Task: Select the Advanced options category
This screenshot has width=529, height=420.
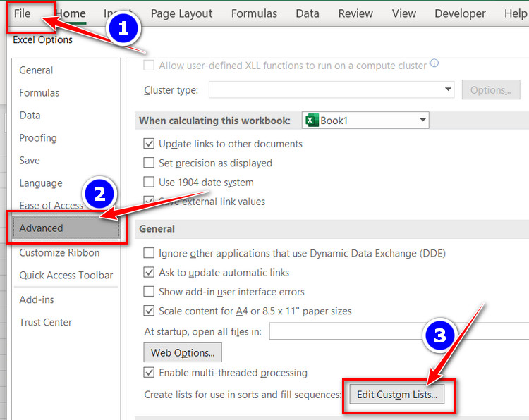Action: click(66, 228)
